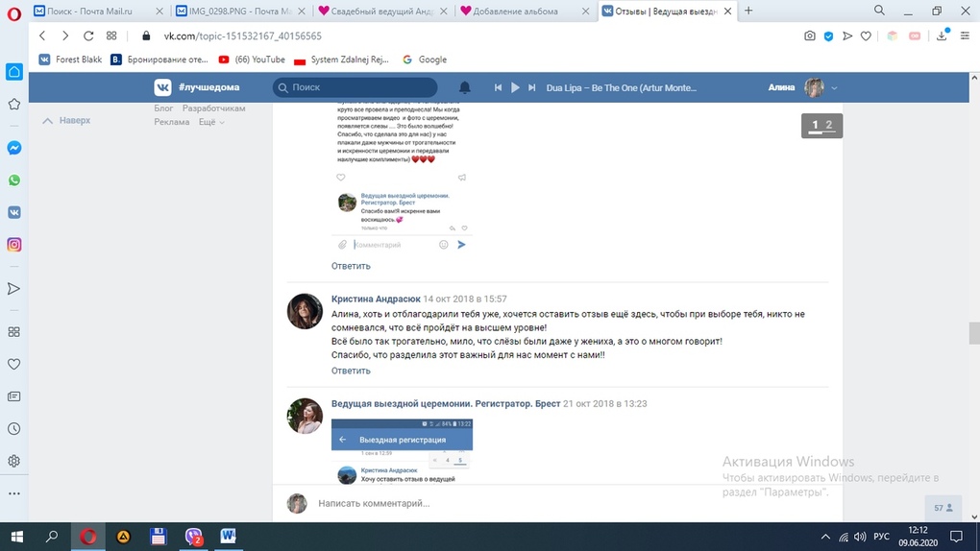Screen dimensions: 980x551
Task: Switch to the Добавление альбома tab
Action: pyautogui.click(x=523, y=11)
